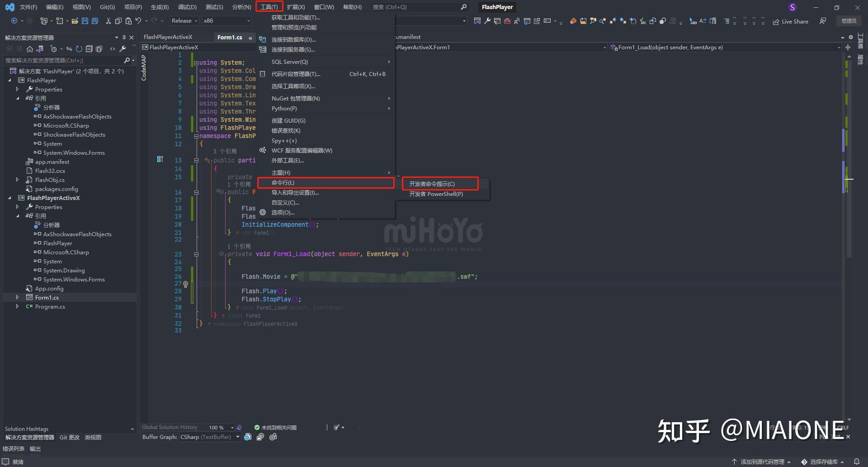Click the Navigate Backward arrow icon
This screenshot has height=467, width=868.
click(15, 21)
